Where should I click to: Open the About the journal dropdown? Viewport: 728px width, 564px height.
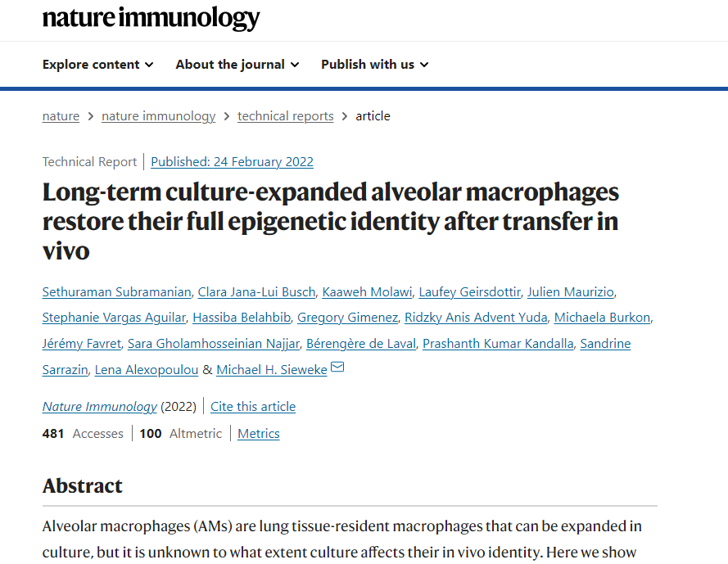[237, 65]
